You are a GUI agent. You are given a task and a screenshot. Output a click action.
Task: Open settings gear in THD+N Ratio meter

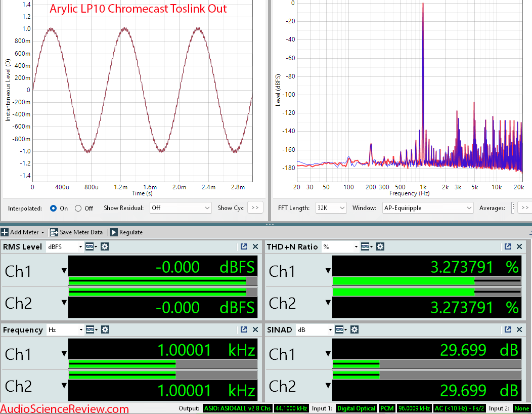(380, 246)
